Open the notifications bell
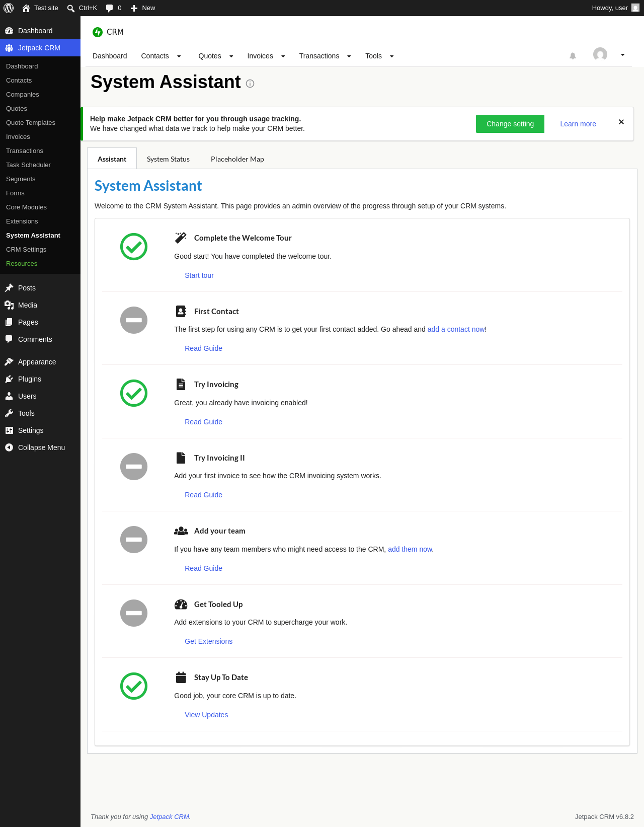The width and height of the screenshot is (644, 827). pyautogui.click(x=573, y=56)
